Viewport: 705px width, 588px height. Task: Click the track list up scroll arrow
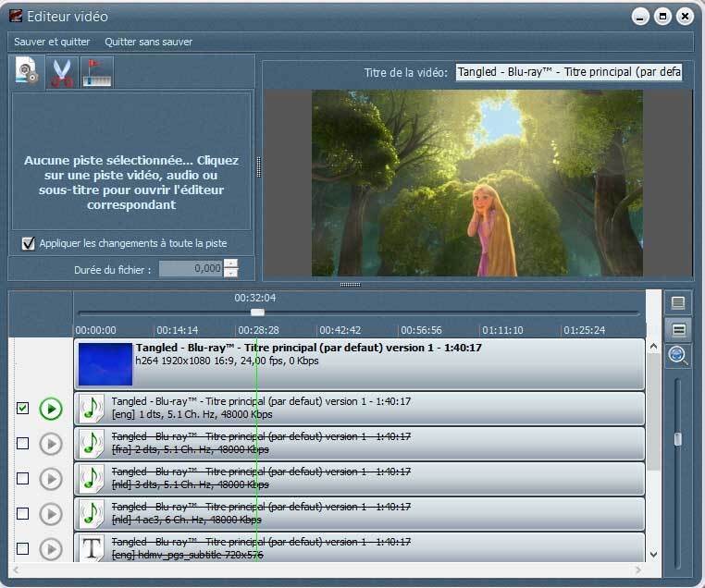point(654,347)
